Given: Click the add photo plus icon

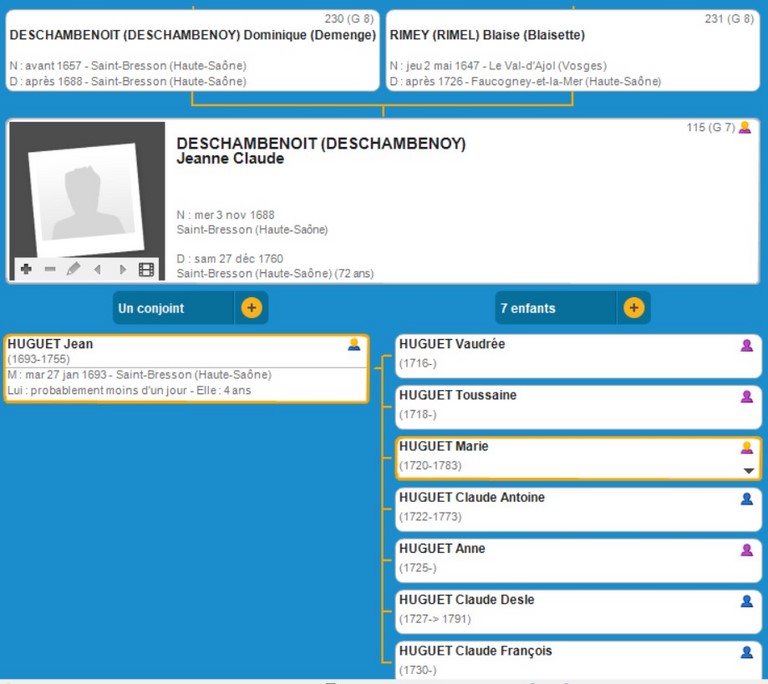Looking at the screenshot, I should point(26,269).
